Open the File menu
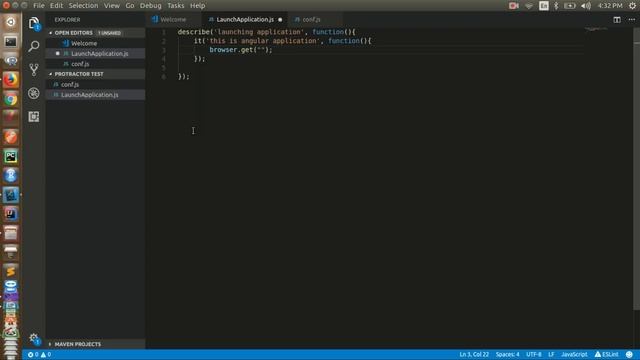 coord(39,6)
